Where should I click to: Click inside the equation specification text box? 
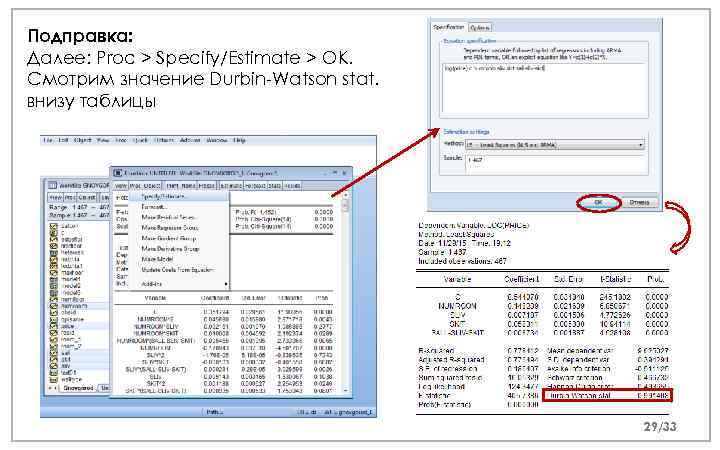pyautogui.click(x=545, y=90)
